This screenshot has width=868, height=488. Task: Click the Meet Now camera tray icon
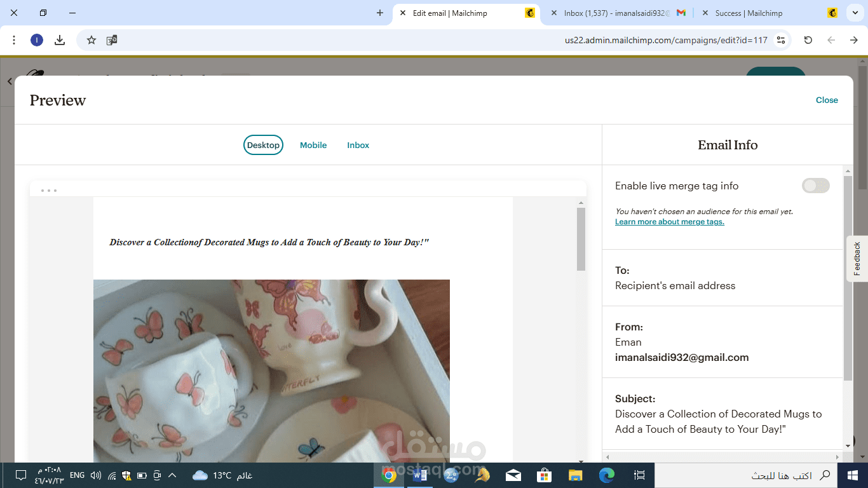tap(157, 475)
